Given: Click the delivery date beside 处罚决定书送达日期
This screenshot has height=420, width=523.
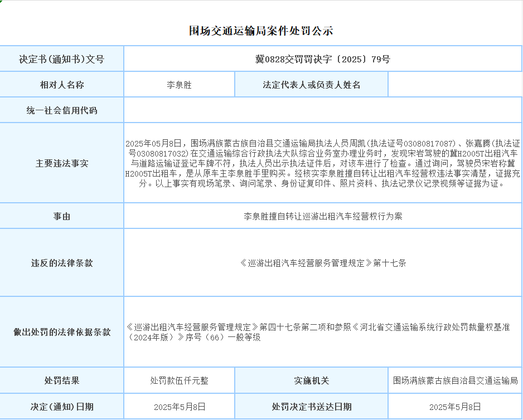Looking at the screenshot, I should point(455,407).
